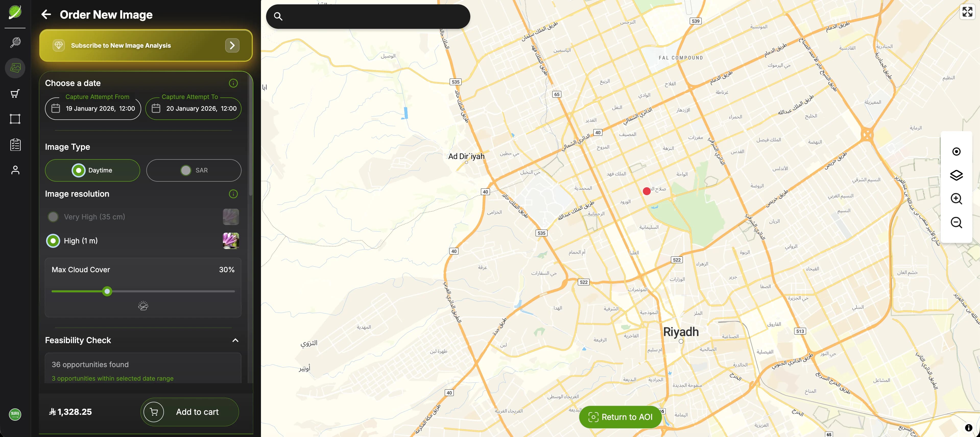Click the map layers icon
This screenshot has height=437, width=980.
(x=956, y=175)
